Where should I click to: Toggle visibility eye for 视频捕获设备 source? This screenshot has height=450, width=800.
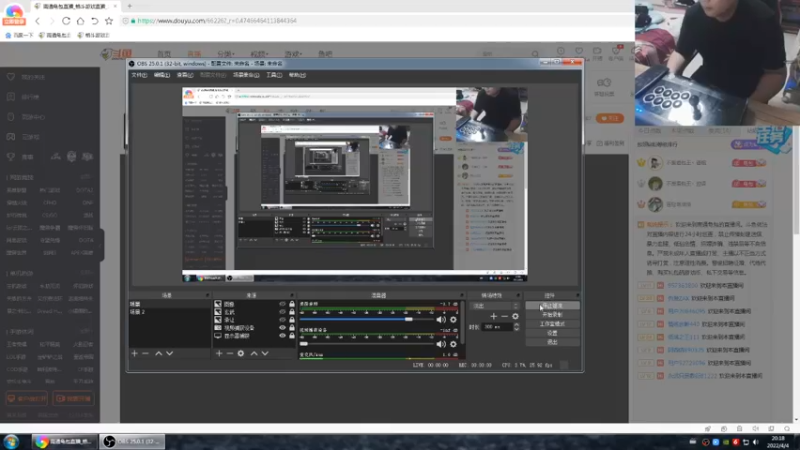click(x=282, y=328)
